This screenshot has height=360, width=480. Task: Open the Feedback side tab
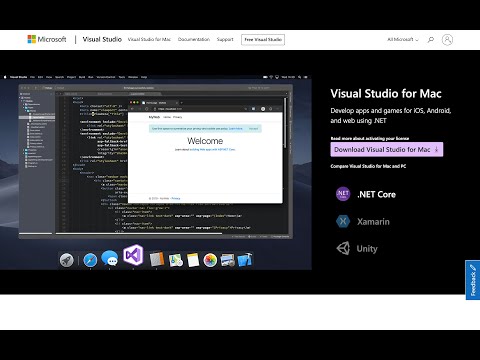(473, 280)
